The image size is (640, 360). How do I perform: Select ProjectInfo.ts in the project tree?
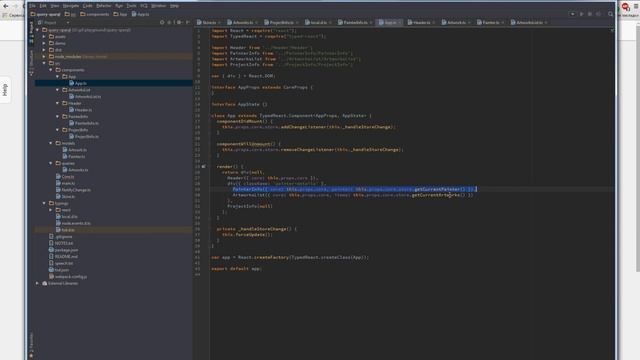point(84,137)
